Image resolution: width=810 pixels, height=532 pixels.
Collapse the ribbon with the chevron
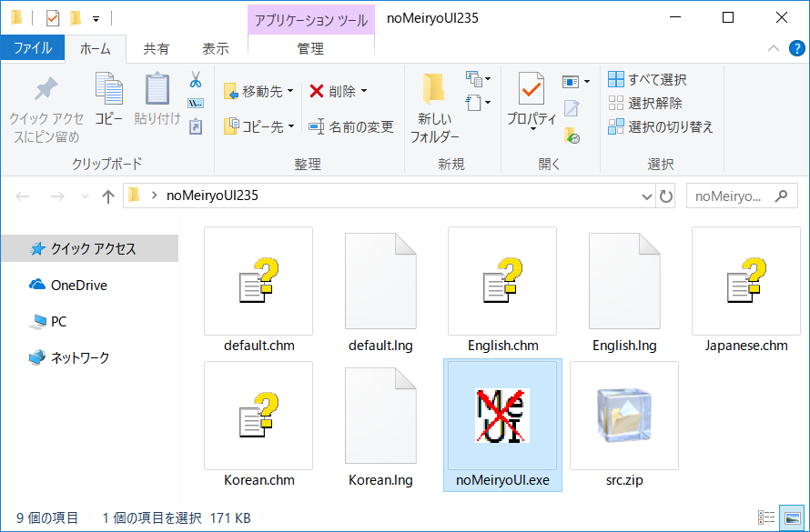click(773, 48)
